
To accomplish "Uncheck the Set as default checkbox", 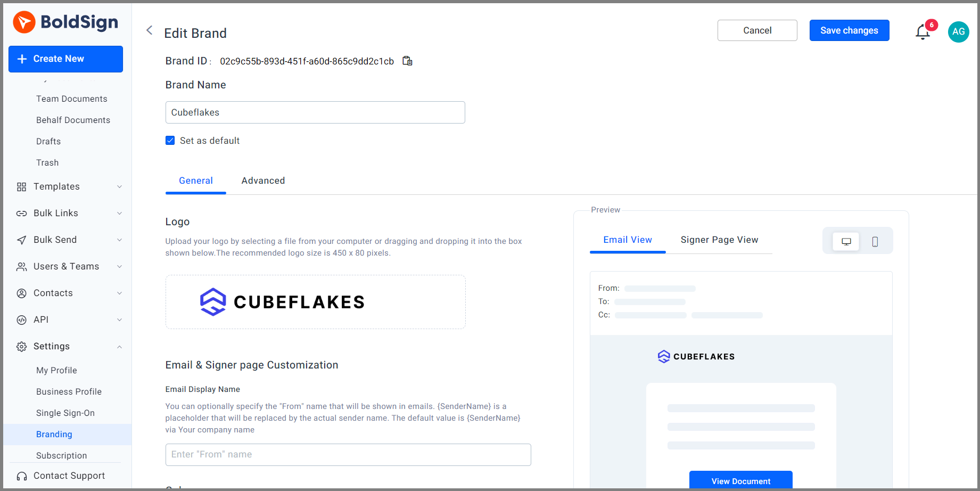I will [170, 141].
